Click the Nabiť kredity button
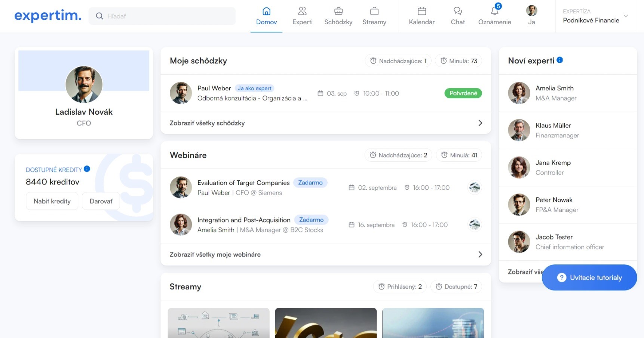644x338 pixels. coord(52,201)
